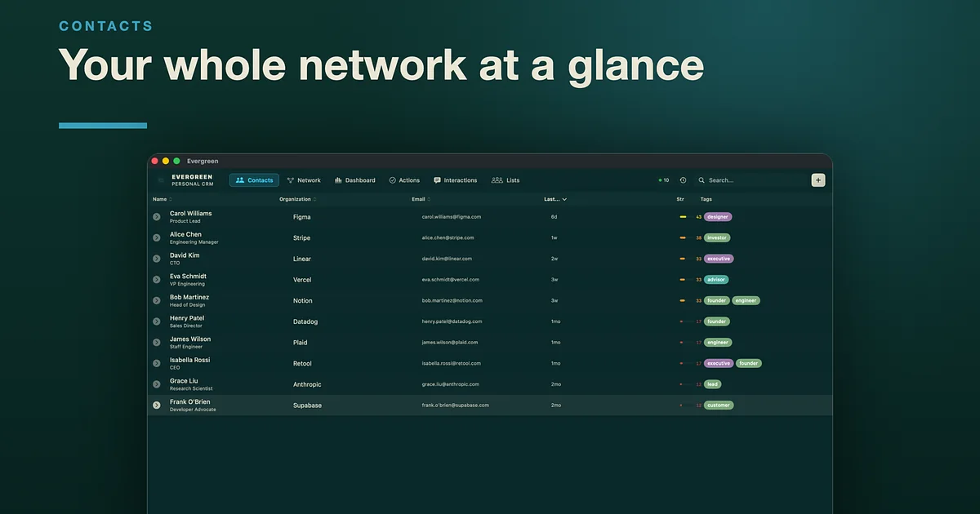Image resolution: width=980 pixels, height=514 pixels.
Task: Sort by the Name column header
Action: tap(161, 199)
